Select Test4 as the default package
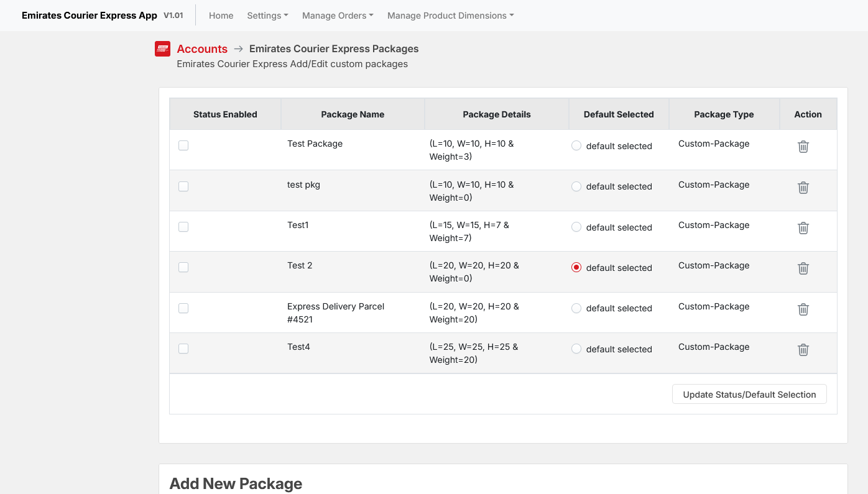868x494 pixels. (576, 349)
